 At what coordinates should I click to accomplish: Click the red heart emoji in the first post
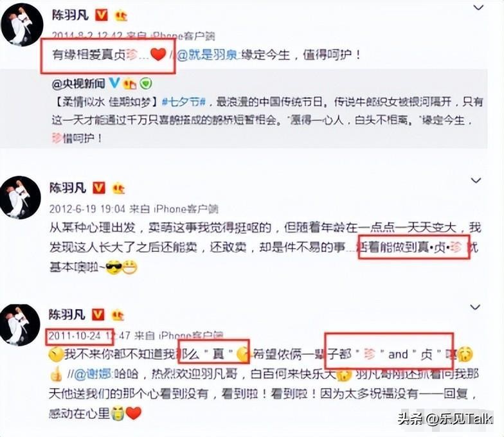point(158,54)
